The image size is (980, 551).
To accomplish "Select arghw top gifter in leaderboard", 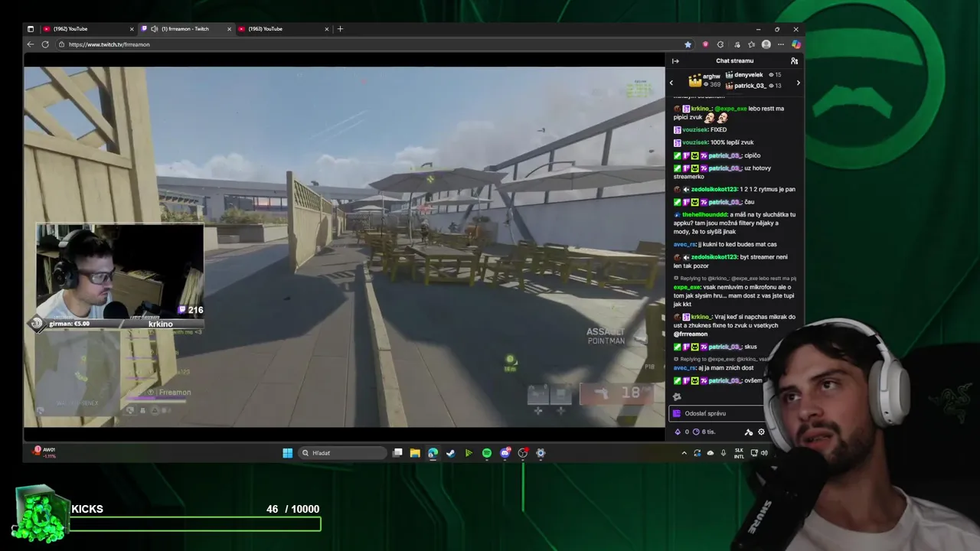I will pos(704,80).
